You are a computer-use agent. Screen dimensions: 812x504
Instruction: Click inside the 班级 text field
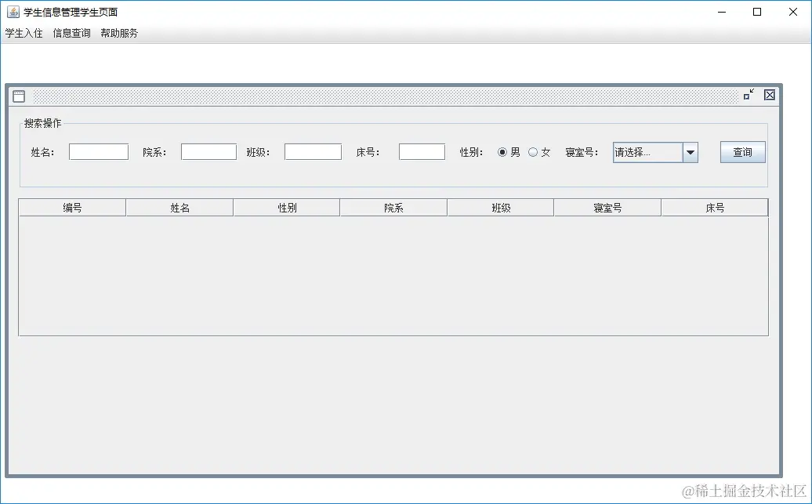313,151
